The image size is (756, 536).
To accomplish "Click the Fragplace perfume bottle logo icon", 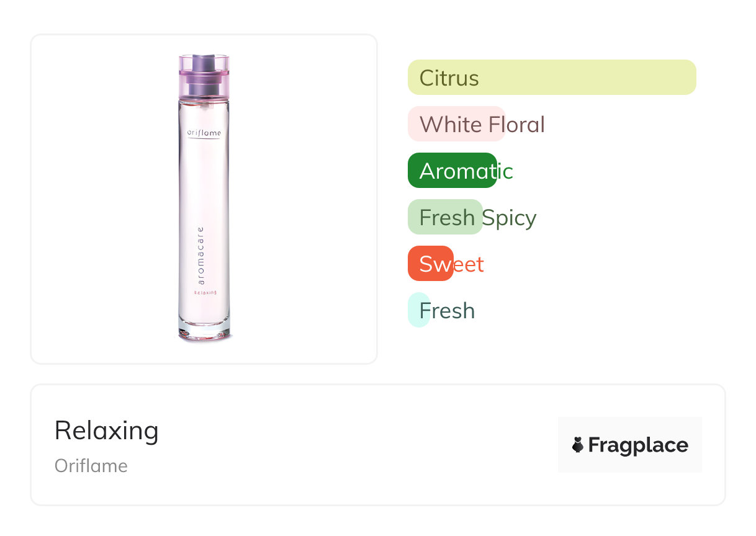I will click(x=578, y=445).
